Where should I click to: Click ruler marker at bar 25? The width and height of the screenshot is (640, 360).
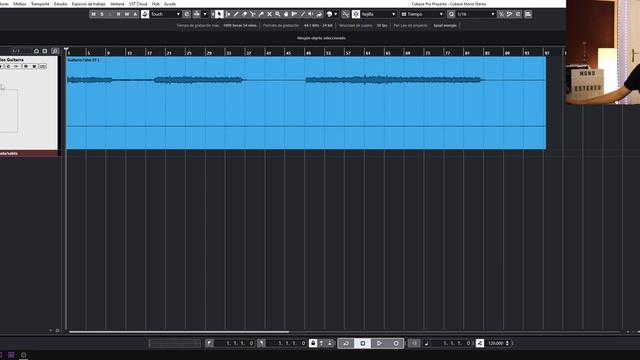(x=188, y=53)
